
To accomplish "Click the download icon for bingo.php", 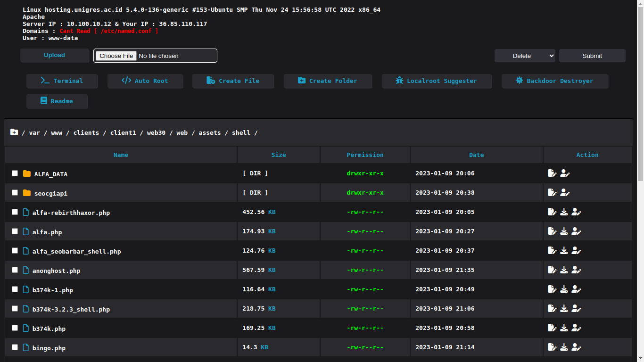I will [564, 347].
